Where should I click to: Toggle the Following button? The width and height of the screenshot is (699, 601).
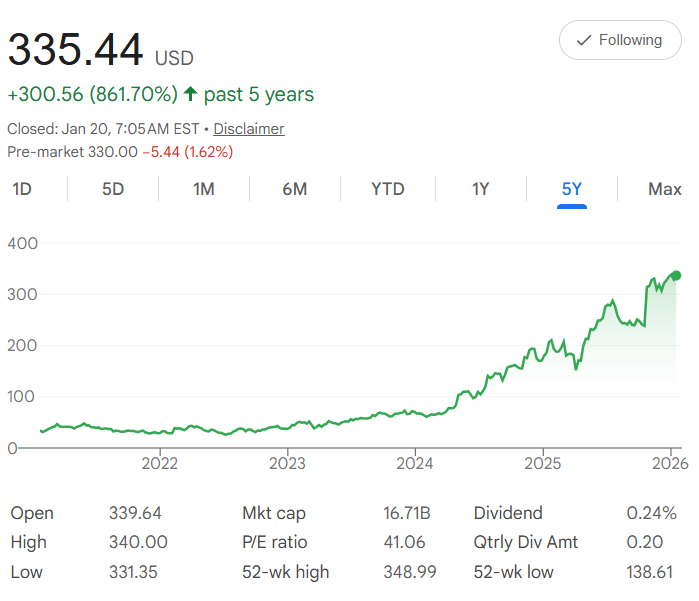click(x=620, y=40)
